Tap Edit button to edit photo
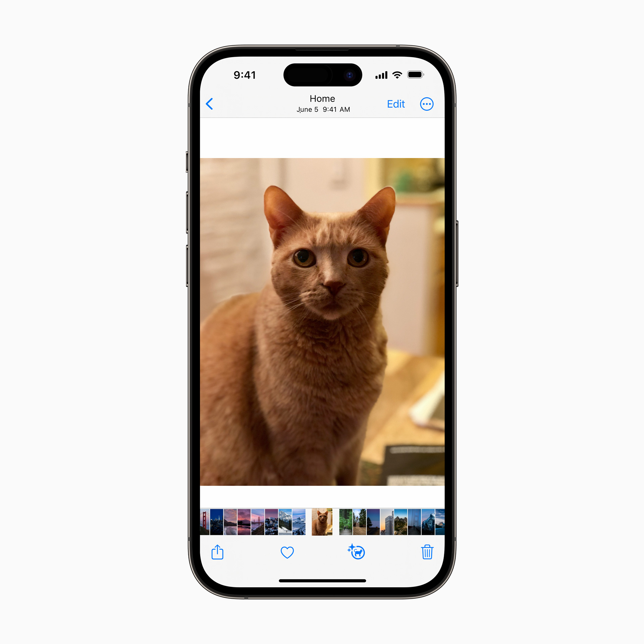644x644 pixels. (x=395, y=104)
